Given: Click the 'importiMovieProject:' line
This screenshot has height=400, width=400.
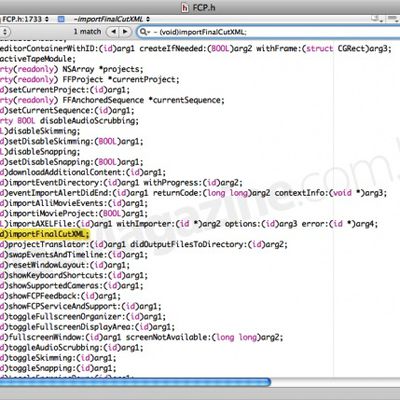Looking at the screenshot, I should click(x=74, y=214).
